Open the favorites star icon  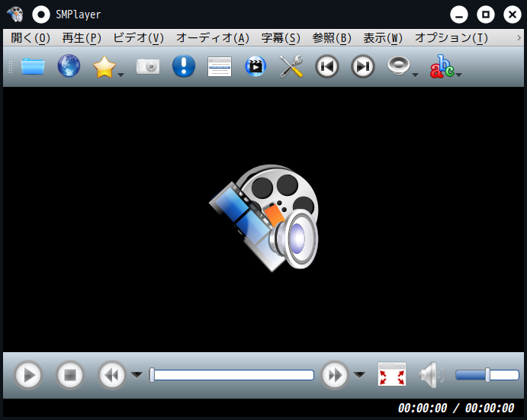(x=104, y=67)
